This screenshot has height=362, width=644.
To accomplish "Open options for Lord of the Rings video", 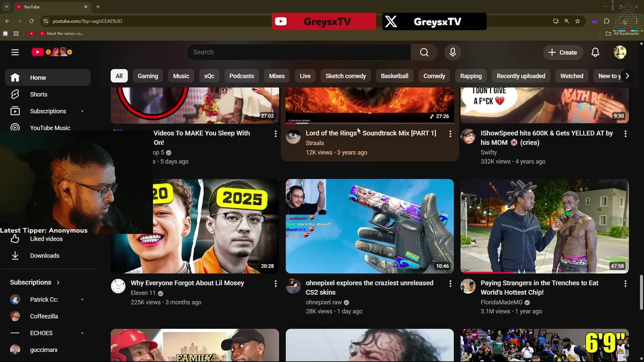I will (x=450, y=134).
